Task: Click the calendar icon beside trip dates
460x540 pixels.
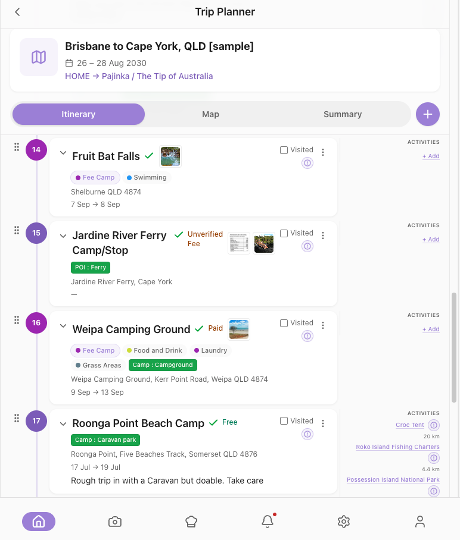Action: coord(69,63)
